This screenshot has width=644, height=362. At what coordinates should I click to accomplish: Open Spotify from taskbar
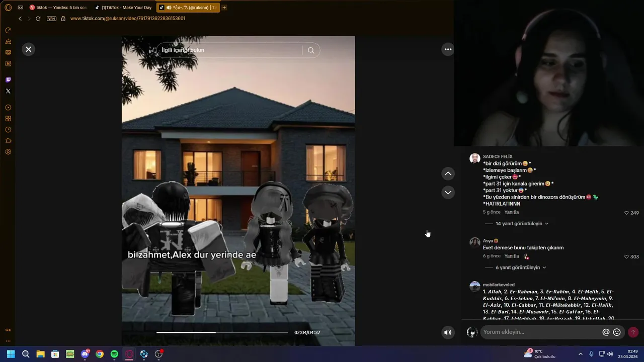click(x=114, y=354)
